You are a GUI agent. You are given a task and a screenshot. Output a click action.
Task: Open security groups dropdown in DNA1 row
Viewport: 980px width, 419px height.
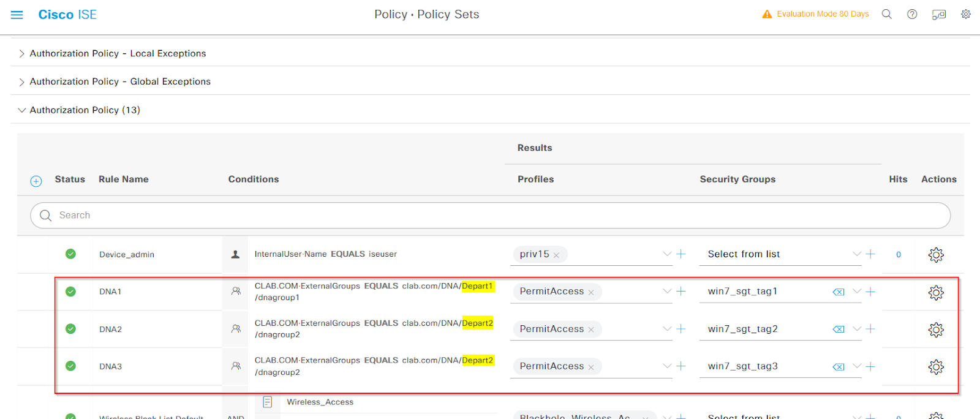coord(857,292)
